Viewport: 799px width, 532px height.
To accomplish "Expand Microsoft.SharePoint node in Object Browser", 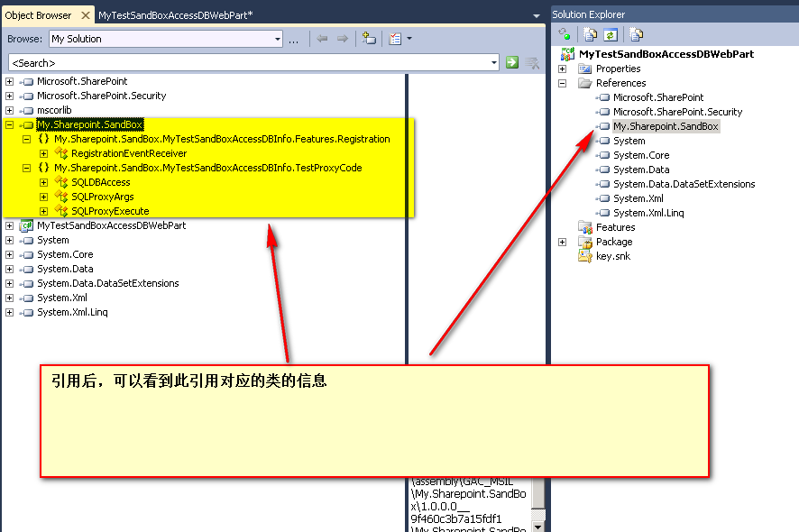I will [9, 81].
